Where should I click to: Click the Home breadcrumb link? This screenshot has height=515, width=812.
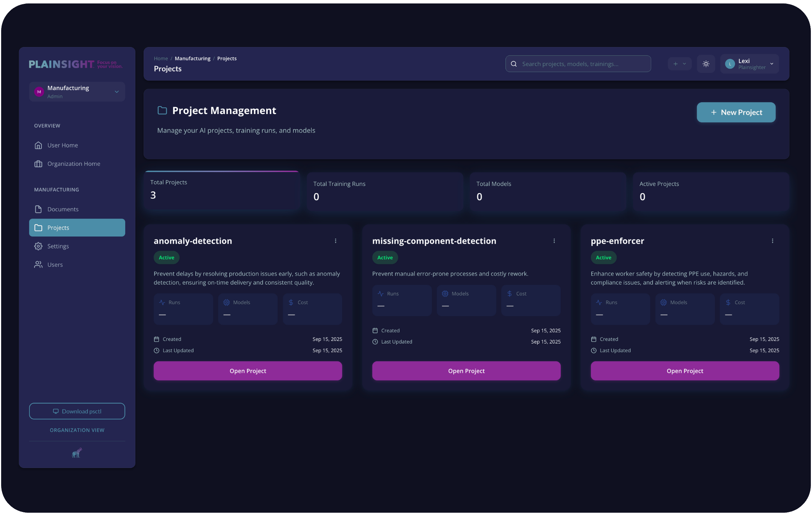161,59
